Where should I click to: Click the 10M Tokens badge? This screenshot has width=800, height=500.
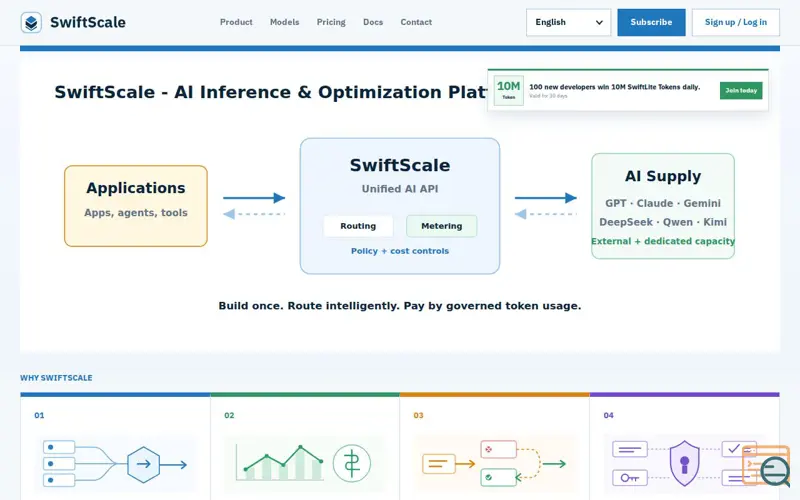point(509,90)
